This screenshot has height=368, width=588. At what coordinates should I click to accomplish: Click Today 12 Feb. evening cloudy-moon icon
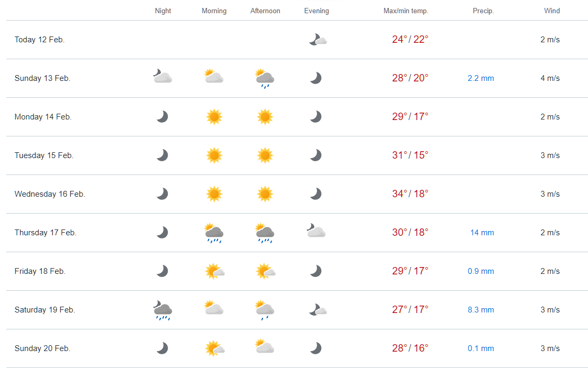click(318, 40)
